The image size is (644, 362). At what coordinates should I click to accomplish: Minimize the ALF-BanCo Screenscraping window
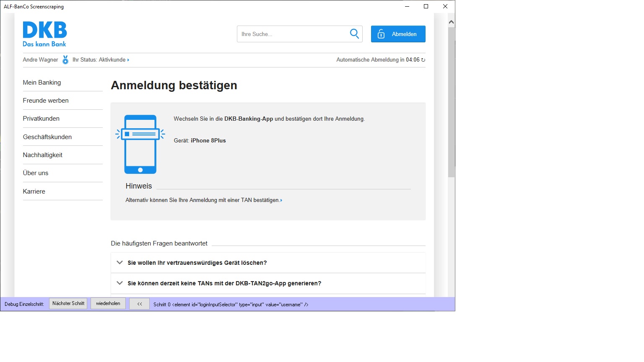[x=407, y=6]
